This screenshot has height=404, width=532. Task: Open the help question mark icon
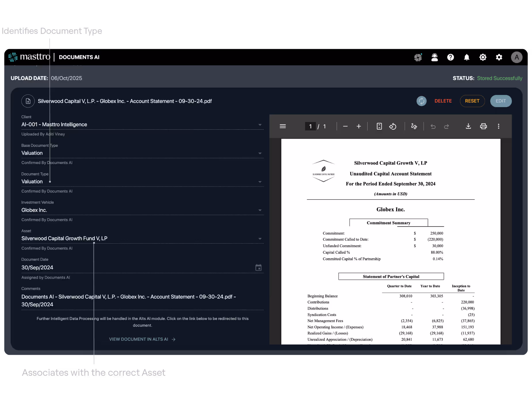coord(451,57)
